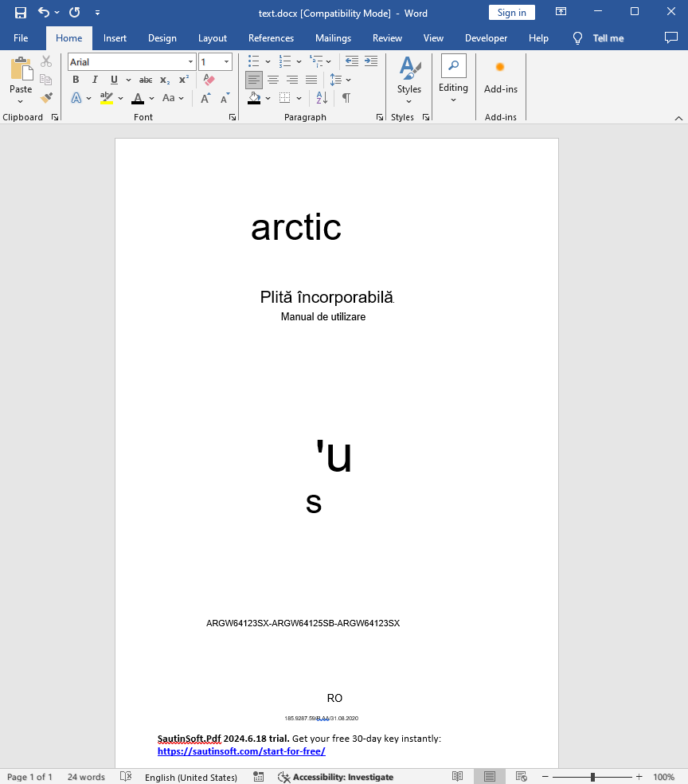Toggle underline on selected text
This screenshot has height=784, width=688.
click(112, 80)
